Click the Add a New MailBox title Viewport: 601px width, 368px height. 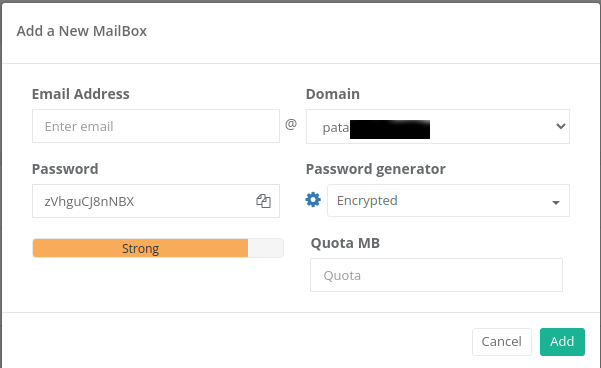[x=82, y=31]
